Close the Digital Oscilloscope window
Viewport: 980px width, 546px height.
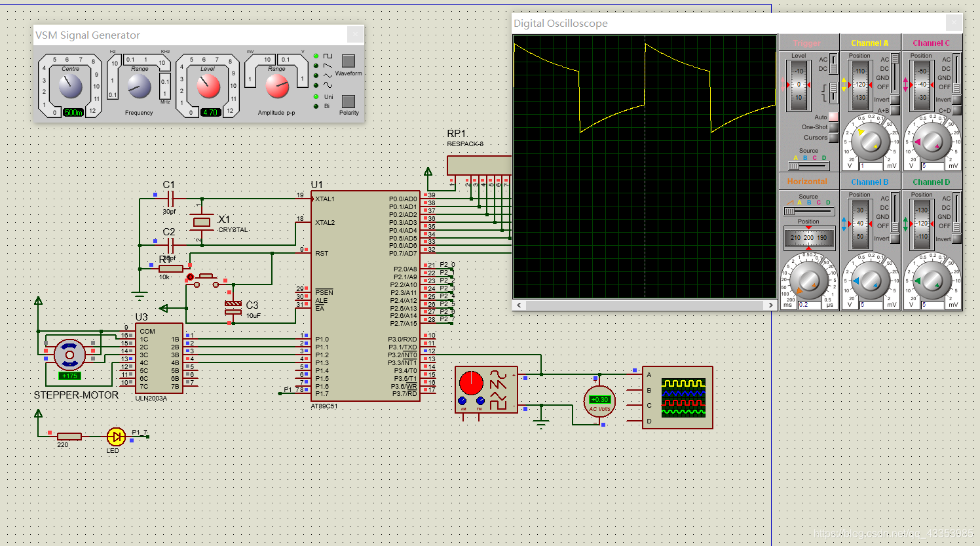point(954,22)
